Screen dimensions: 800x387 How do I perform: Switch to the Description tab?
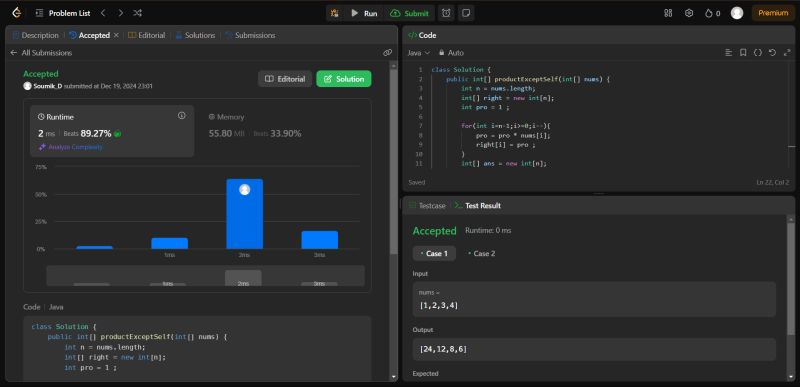click(35, 35)
